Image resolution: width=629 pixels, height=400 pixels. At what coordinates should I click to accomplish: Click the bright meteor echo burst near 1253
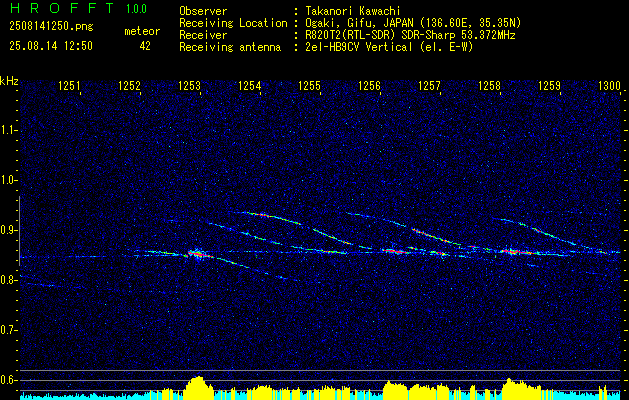click(x=197, y=254)
